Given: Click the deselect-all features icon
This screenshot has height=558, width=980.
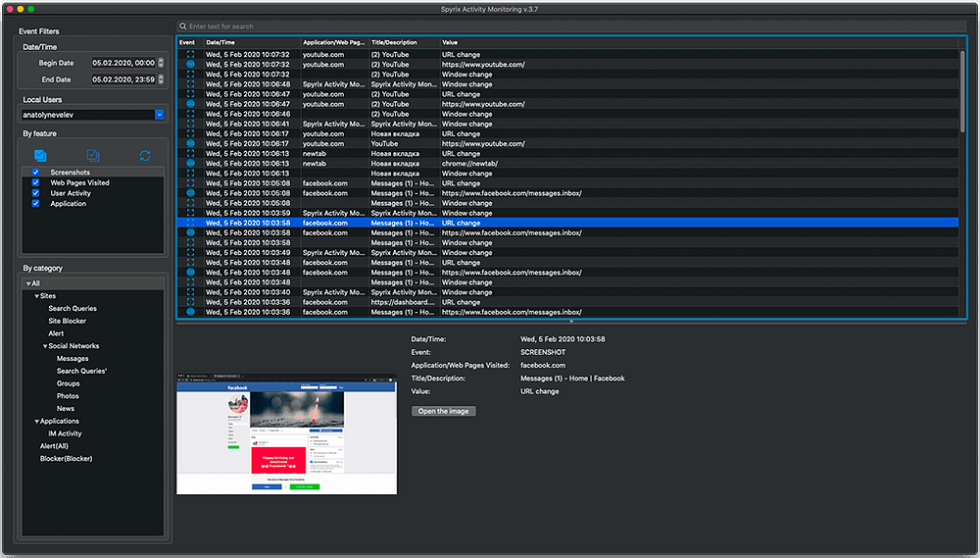Looking at the screenshot, I should point(93,155).
